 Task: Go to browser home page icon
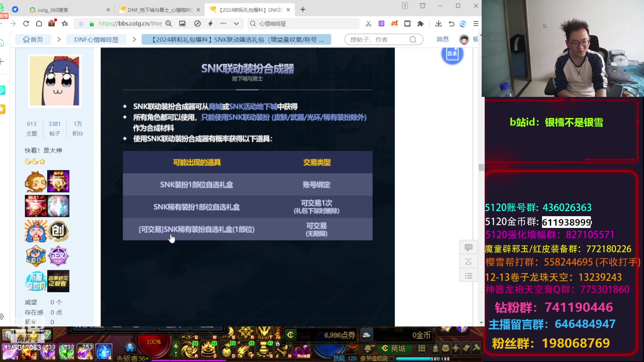click(x=39, y=23)
